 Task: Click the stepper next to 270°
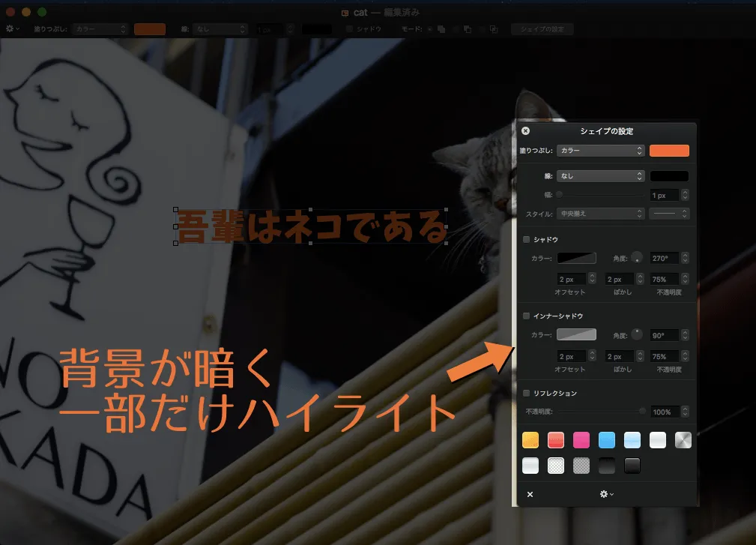[685, 258]
